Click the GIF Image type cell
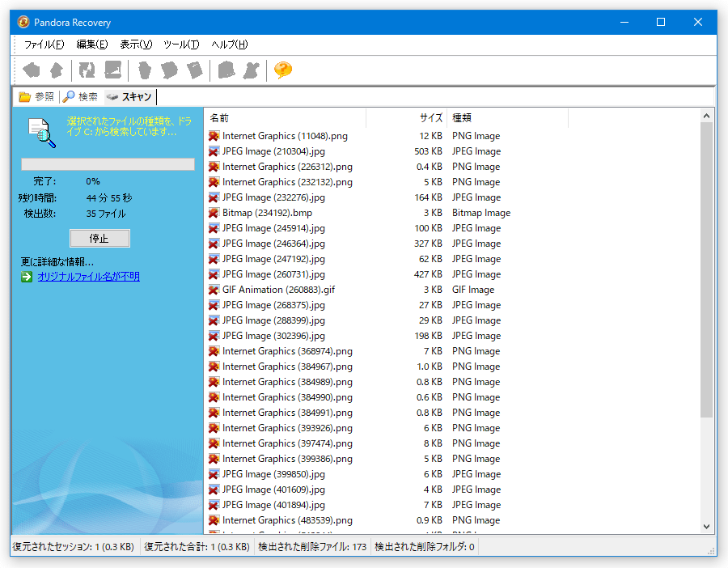The image size is (728, 568). [x=473, y=290]
